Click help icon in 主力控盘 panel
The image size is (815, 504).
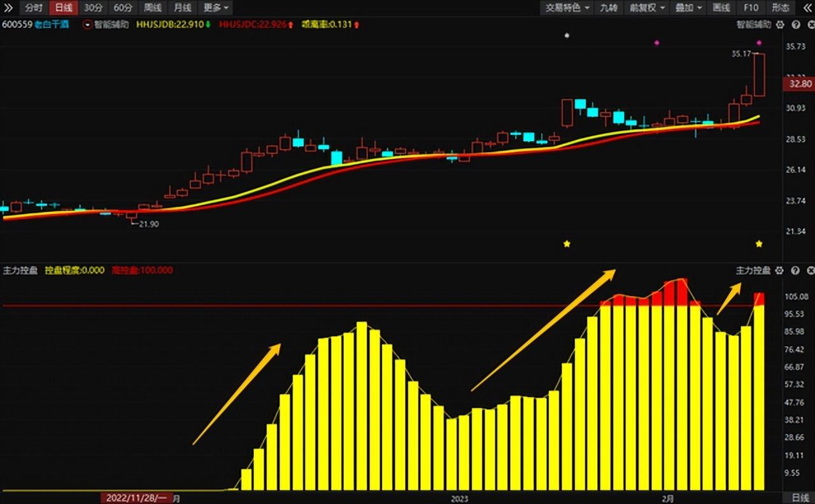(x=795, y=270)
